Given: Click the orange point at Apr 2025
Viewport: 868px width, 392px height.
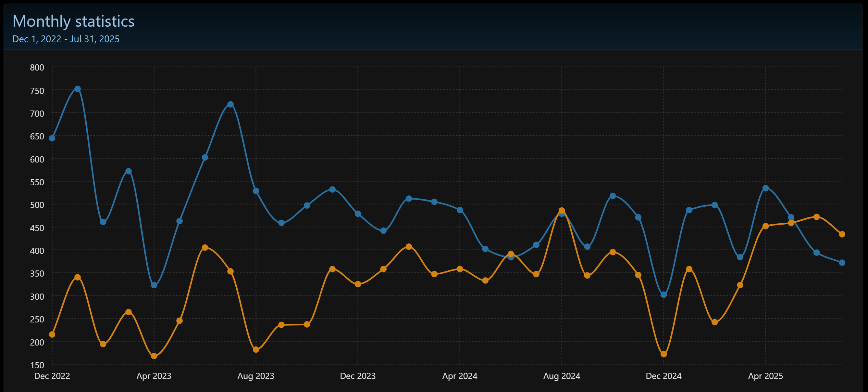Looking at the screenshot, I should (765, 226).
